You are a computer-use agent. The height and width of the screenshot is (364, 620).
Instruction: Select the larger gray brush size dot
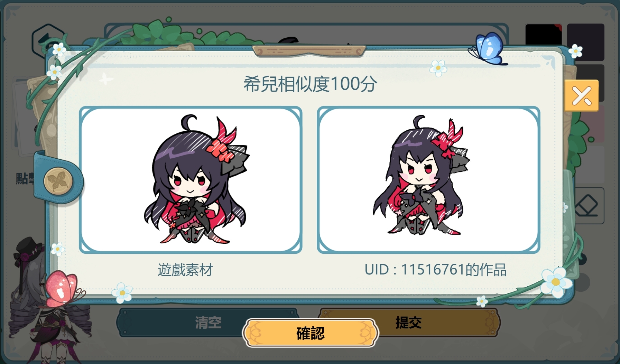pyautogui.click(x=583, y=282)
